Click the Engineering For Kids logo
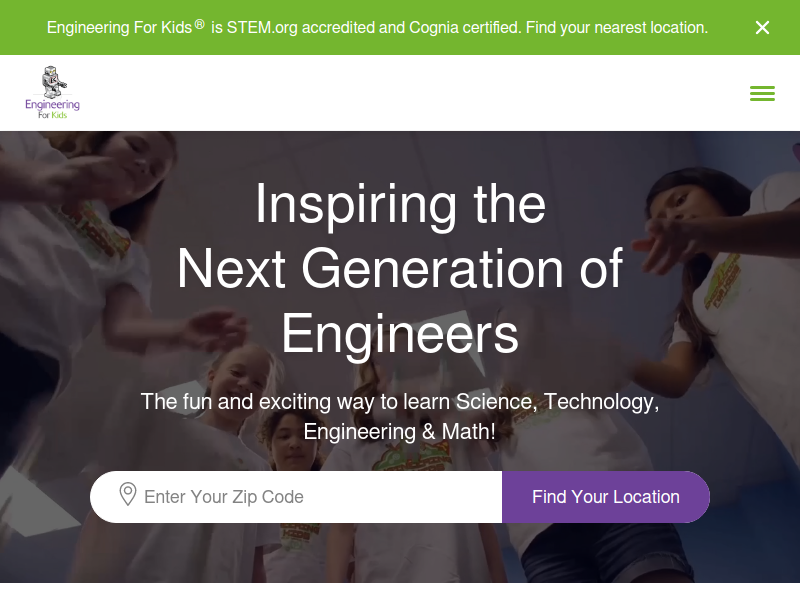The height and width of the screenshot is (600, 800). [53, 93]
